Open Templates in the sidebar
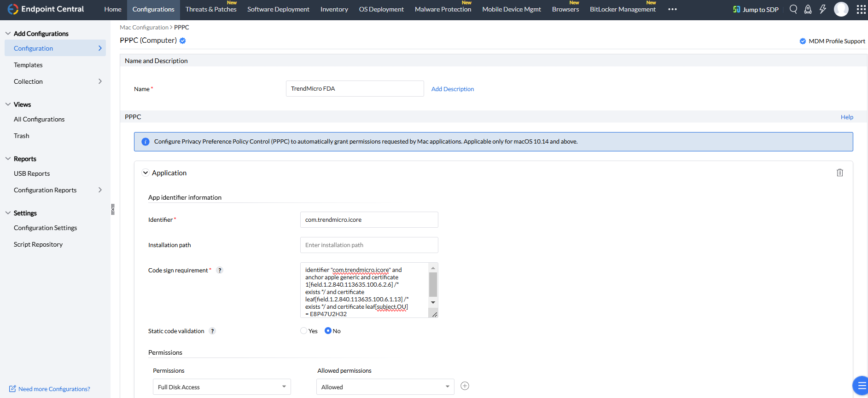Screen dimensions: 868x398 (x=28, y=65)
